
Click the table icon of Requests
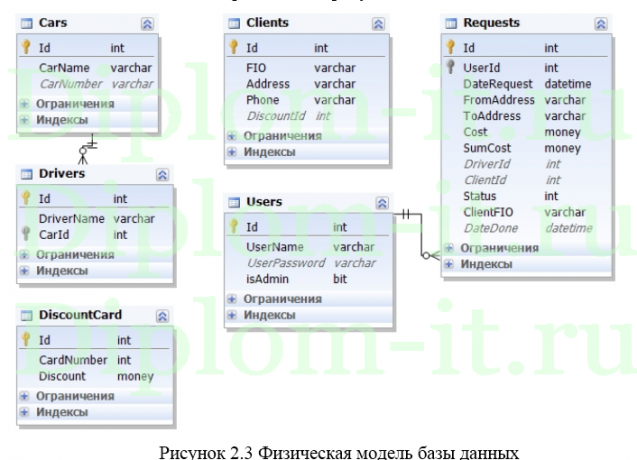click(x=451, y=23)
